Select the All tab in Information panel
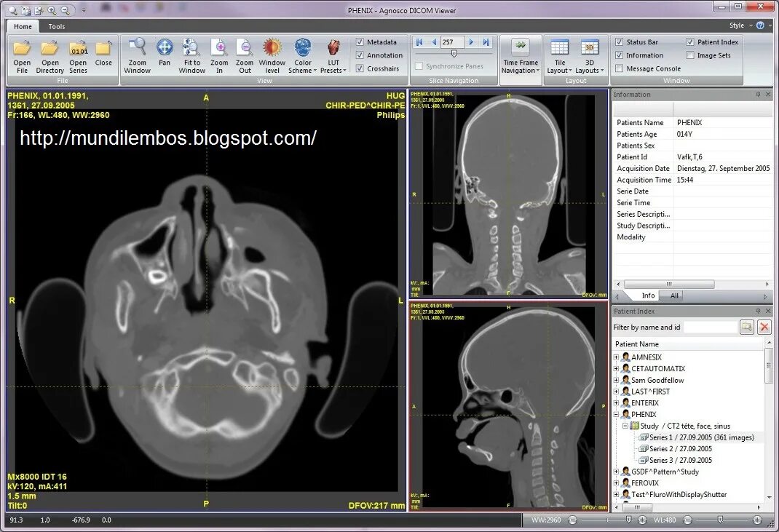779x532 pixels. click(674, 295)
